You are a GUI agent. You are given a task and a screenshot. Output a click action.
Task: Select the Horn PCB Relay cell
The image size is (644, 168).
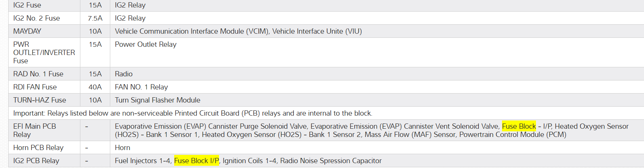click(38, 148)
